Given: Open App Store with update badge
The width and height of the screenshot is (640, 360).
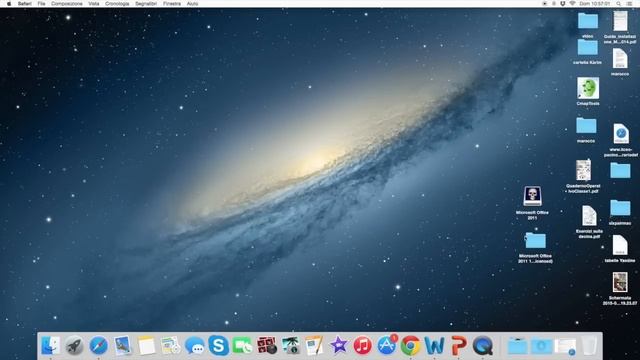Looking at the screenshot, I should 387,345.
